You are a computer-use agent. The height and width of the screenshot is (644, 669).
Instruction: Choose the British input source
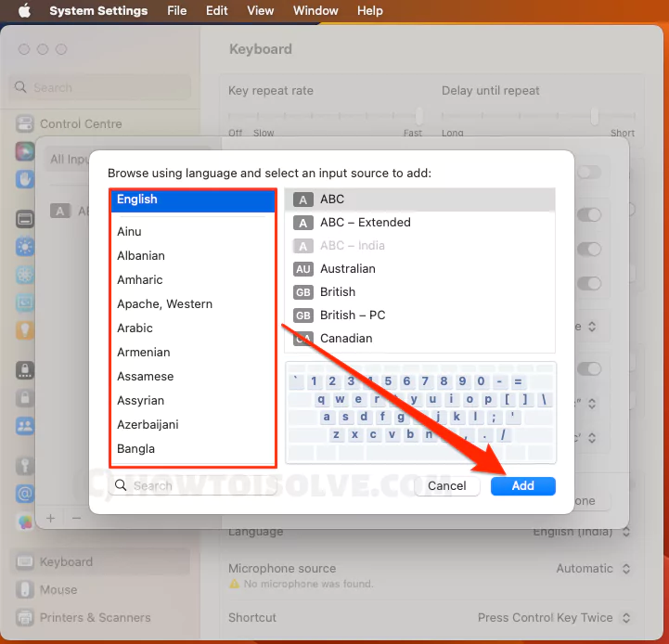point(419,292)
